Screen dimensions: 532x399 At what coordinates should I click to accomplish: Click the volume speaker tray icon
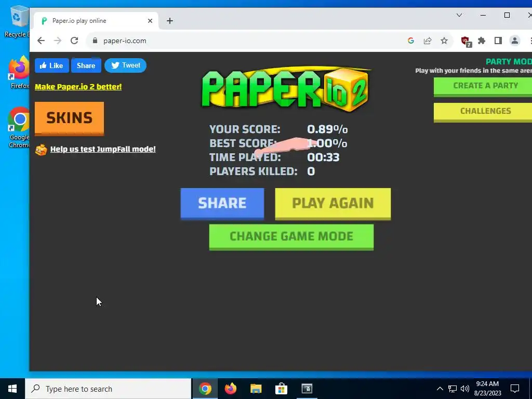(465, 389)
